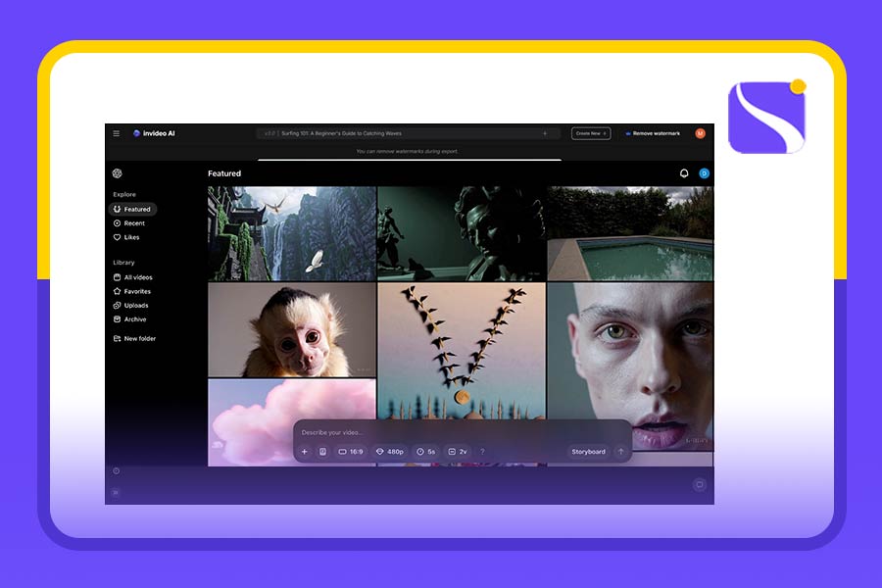Open the 16:9 aspect ratio selector

tap(350, 452)
